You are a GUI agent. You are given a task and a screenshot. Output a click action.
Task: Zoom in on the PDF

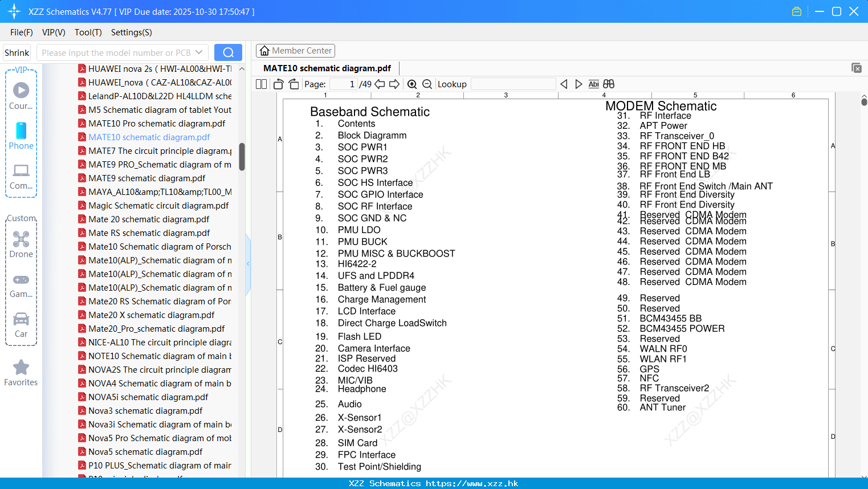coord(412,84)
